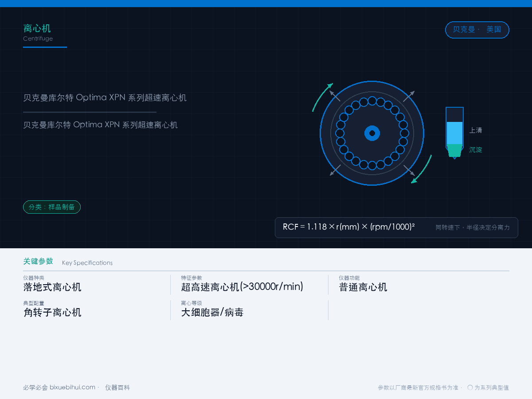Click the lower-right teal rotation arrow
Image resolution: width=532 pixels, height=399 pixels.
click(421, 169)
